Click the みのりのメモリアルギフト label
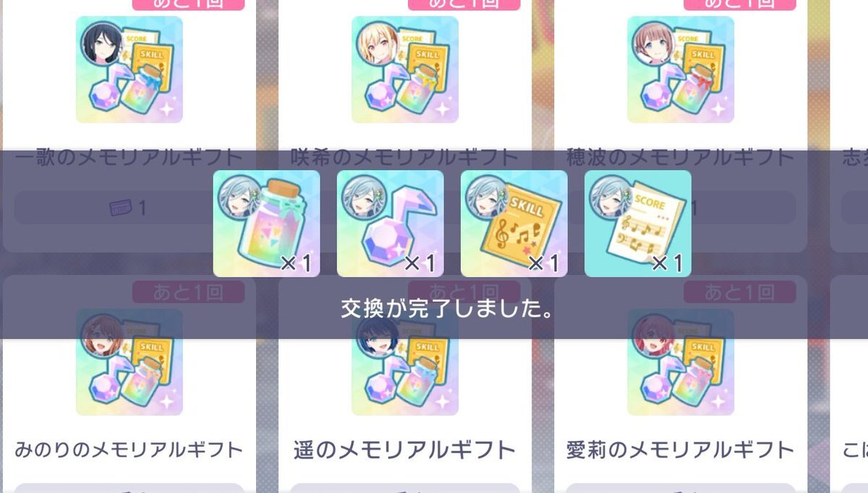The height and width of the screenshot is (493, 868). click(129, 450)
